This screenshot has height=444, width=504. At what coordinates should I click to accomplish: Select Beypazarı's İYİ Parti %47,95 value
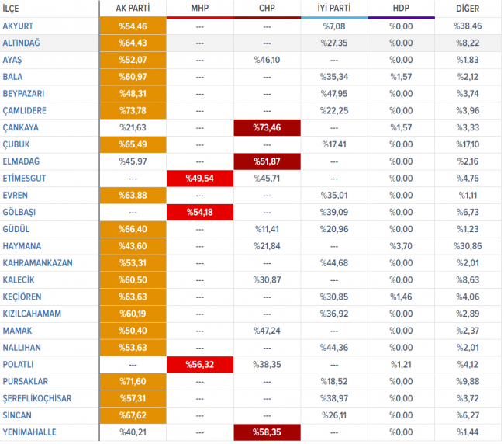click(333, 94)
